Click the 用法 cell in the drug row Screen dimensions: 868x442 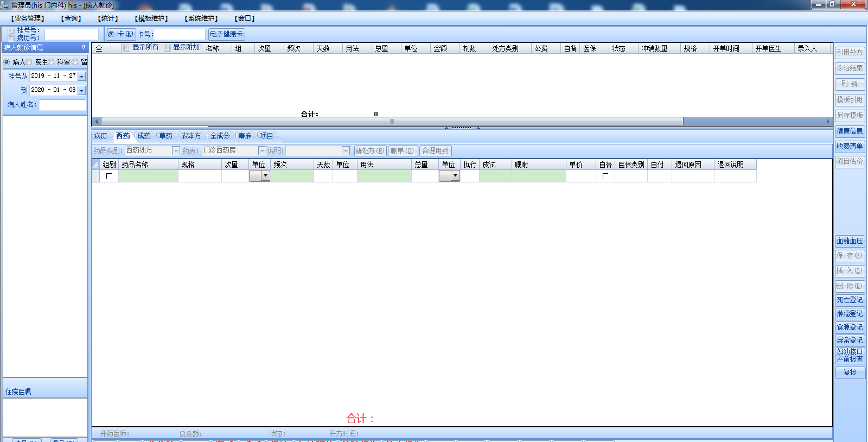[x=384, y=176]
